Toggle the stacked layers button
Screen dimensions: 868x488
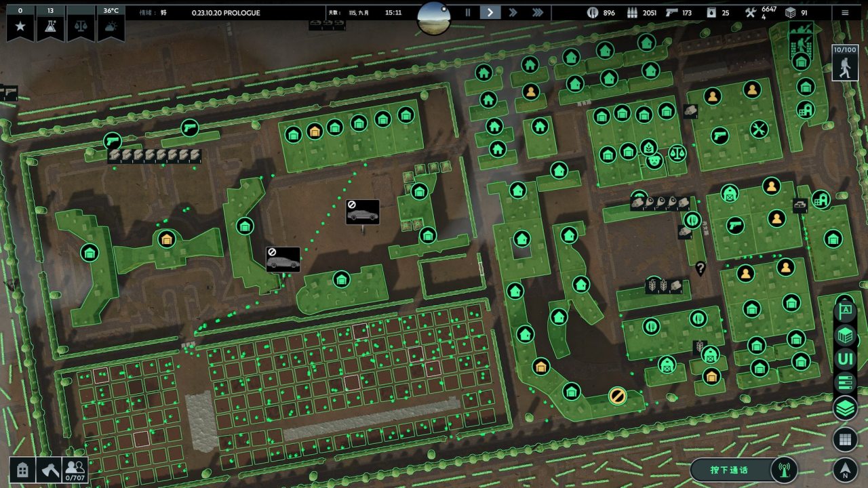point(845,408)
